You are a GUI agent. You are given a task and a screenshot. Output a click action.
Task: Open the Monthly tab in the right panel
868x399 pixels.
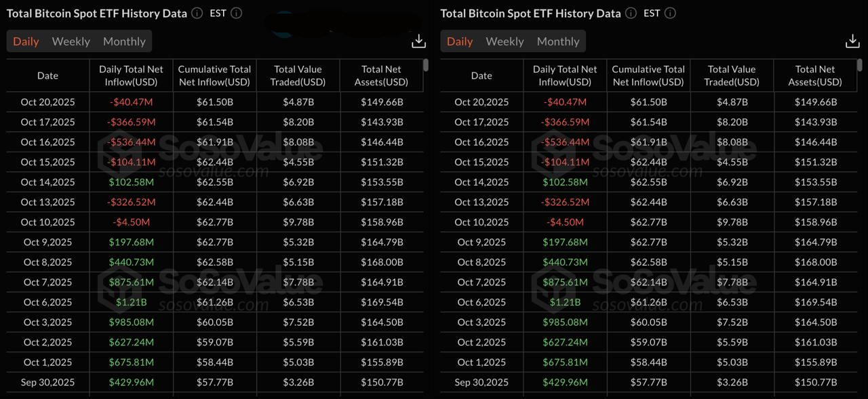coord(558,41)
